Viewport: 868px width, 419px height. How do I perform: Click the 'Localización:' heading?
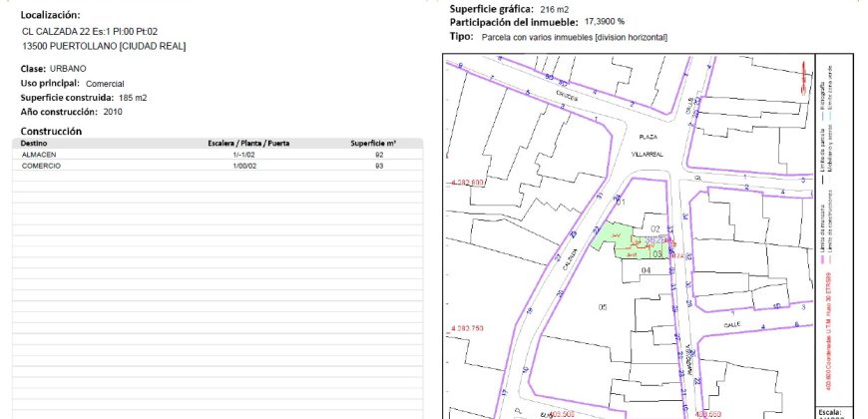[x=51, y=15]
